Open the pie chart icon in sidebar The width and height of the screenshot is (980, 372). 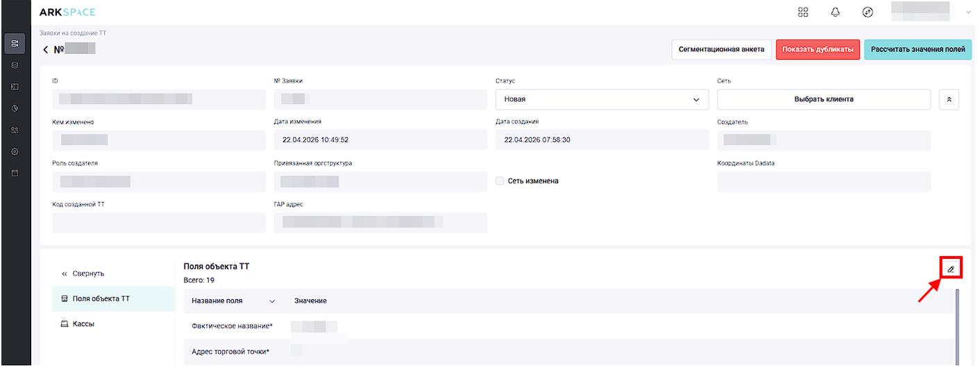tap(15, 108)
